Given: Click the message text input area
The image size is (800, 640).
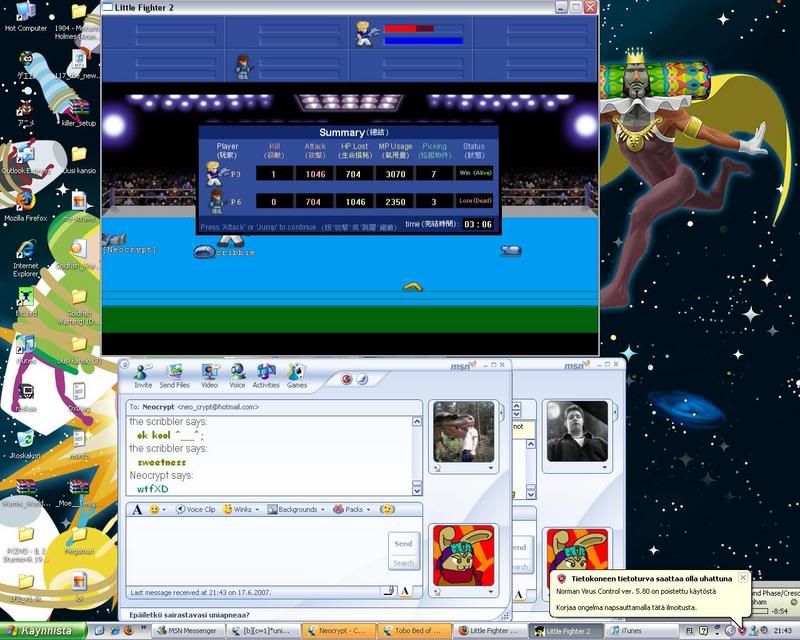Looking at the screenshot, I should click(255, 550).
